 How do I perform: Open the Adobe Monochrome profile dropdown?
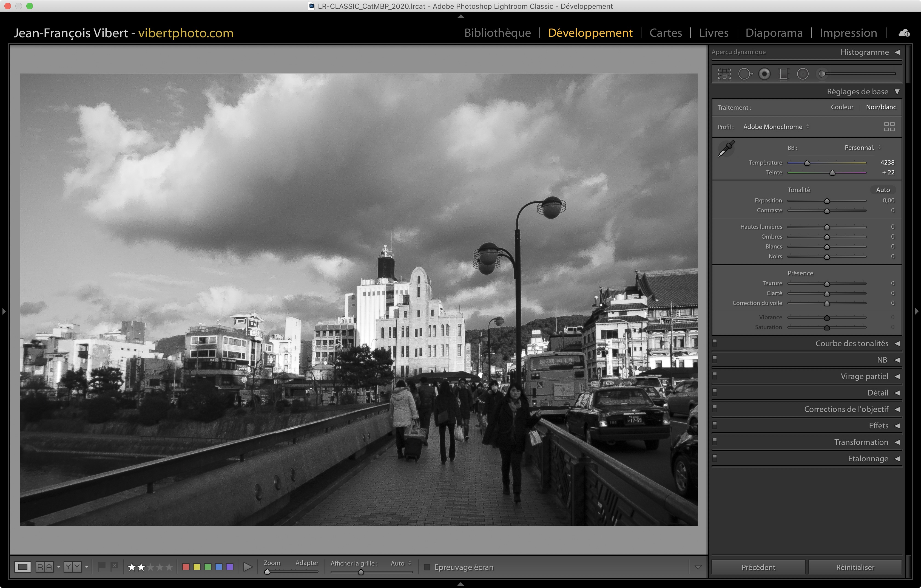776,127
